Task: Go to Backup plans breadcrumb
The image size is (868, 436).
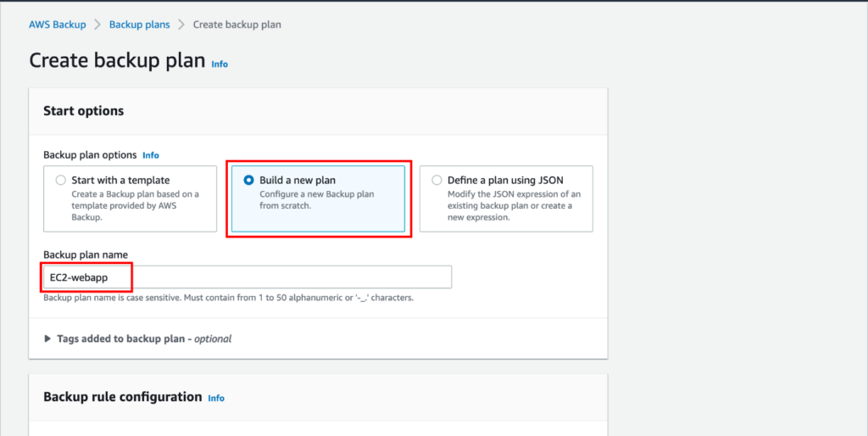Action: point(140,25)
